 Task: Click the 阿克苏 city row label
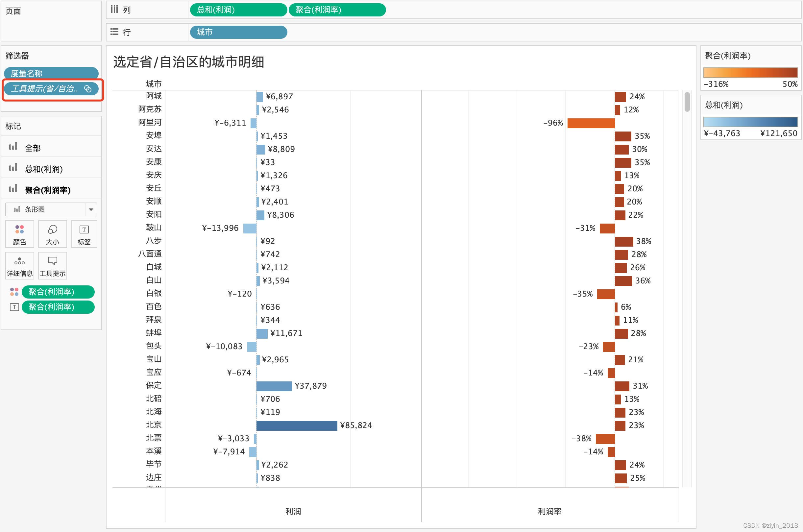click(150, 109)
